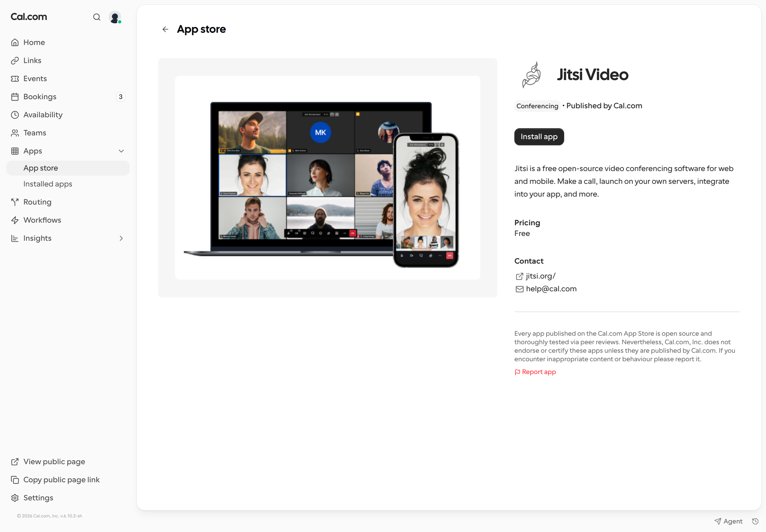Click the Contact heading
766x532 pixels.
point(529,261)
